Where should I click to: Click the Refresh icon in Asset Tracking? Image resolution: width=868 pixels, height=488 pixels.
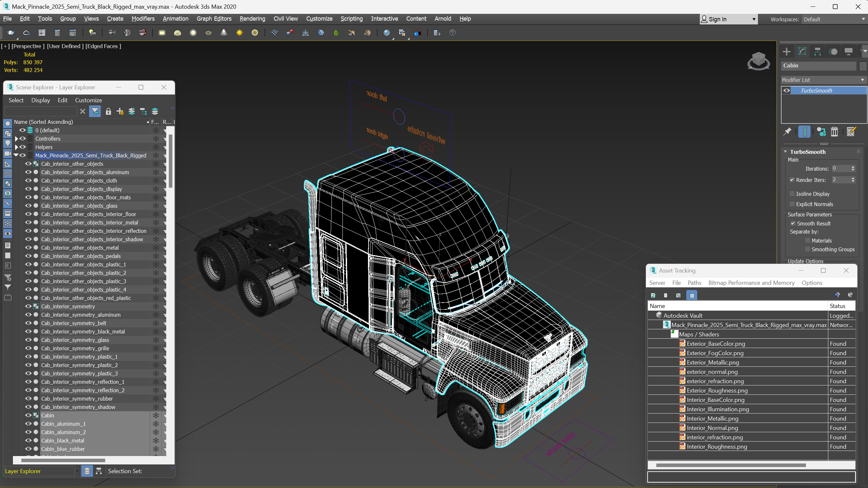pyautogui.click(x=653, y=295)
